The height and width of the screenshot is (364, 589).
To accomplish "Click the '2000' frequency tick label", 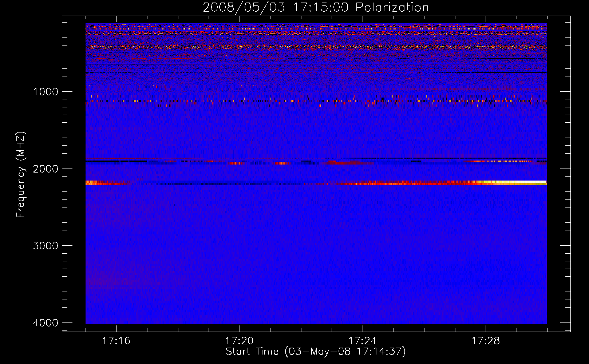I will click(46, 169).
